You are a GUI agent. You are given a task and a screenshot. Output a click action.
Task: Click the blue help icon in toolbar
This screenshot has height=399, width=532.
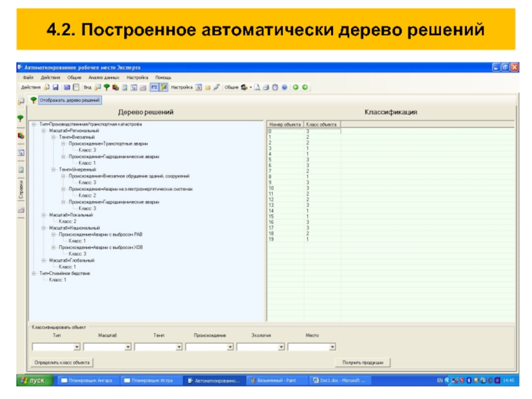click(x=284, y=87)
